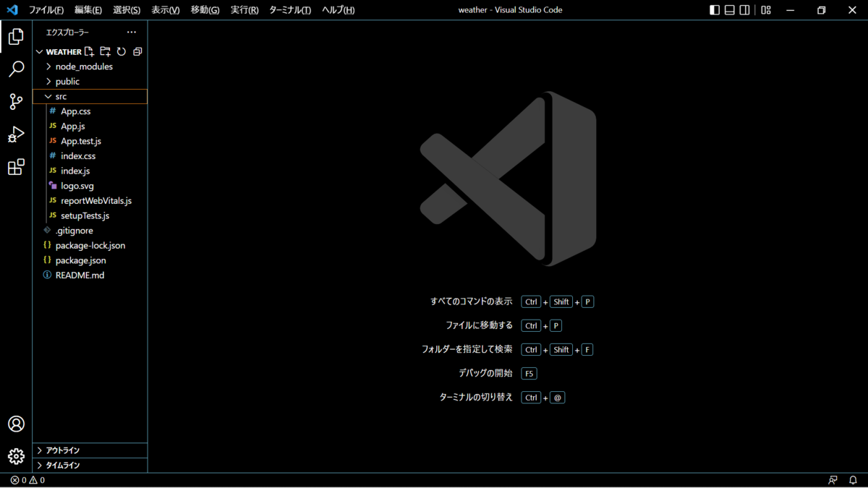Viewport: 868px width, 488px height.
Task: Expand the タイムライン section
Action: coord(90,466)
